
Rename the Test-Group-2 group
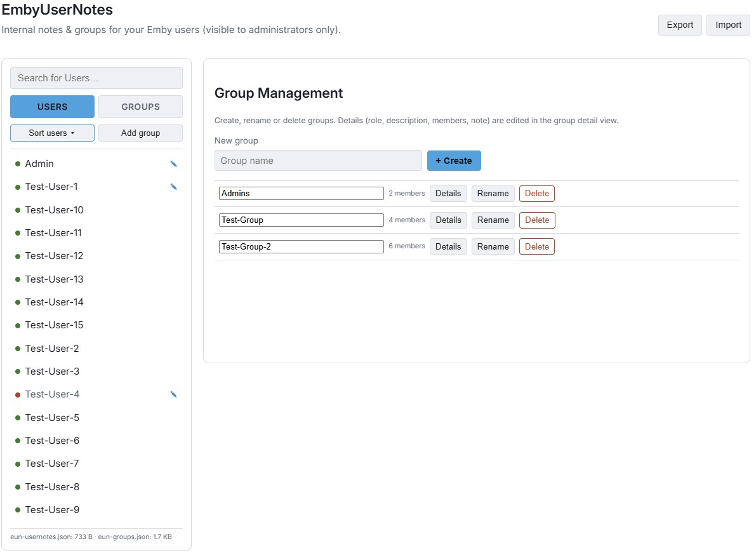[493, 246]
